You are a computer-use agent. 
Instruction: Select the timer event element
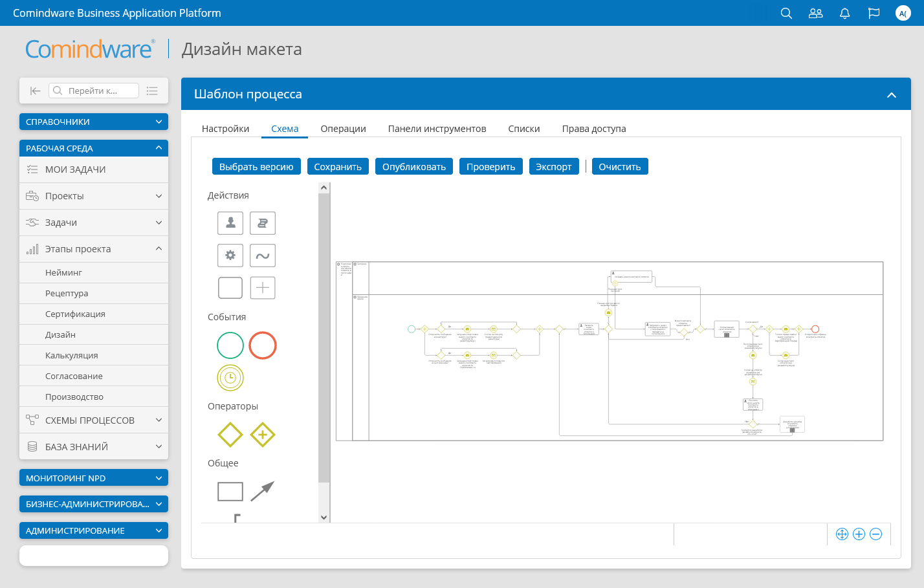click(x=230, y=378)
